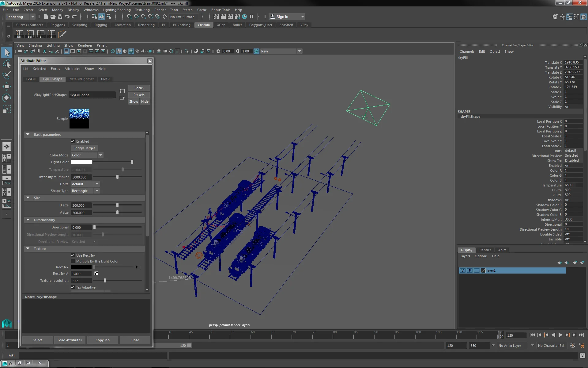This screenshot has height=368, width=588.
Task: Play the animation forwards
Action: tap(560, 335)
